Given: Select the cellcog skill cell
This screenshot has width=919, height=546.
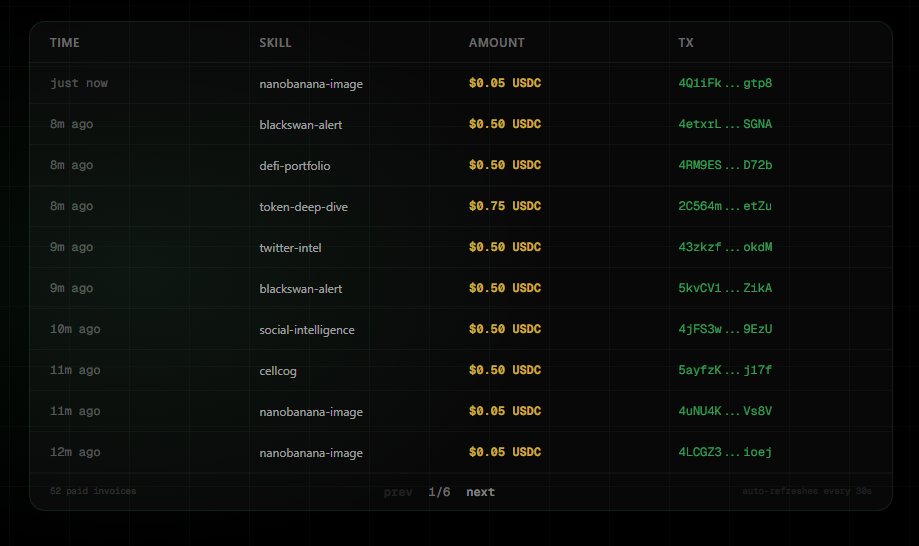Looking at the screenshot, I should [278, 371].
